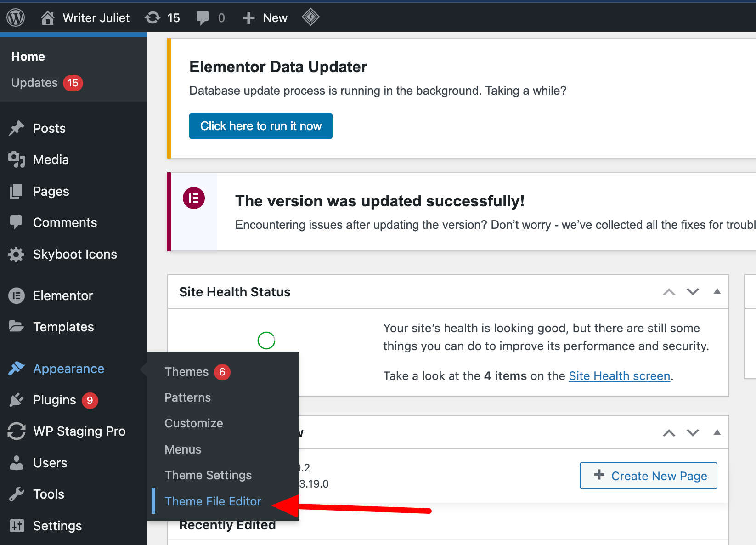Viewport: 756px width, 545px height.
Task: Click the Elementor circle icon in sidebar
Action: [x=17, y=295]
